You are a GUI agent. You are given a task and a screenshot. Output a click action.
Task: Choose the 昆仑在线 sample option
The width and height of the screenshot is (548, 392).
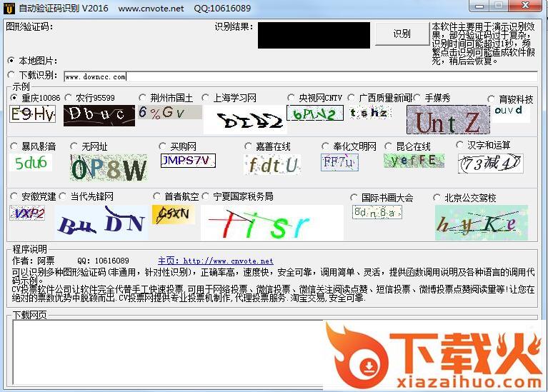(388, 146)
